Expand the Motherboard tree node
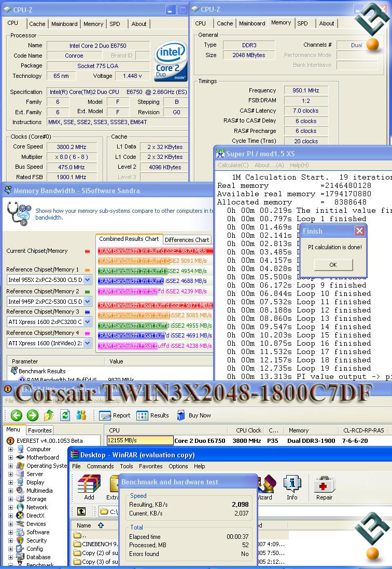 click(x=10, y=457)
